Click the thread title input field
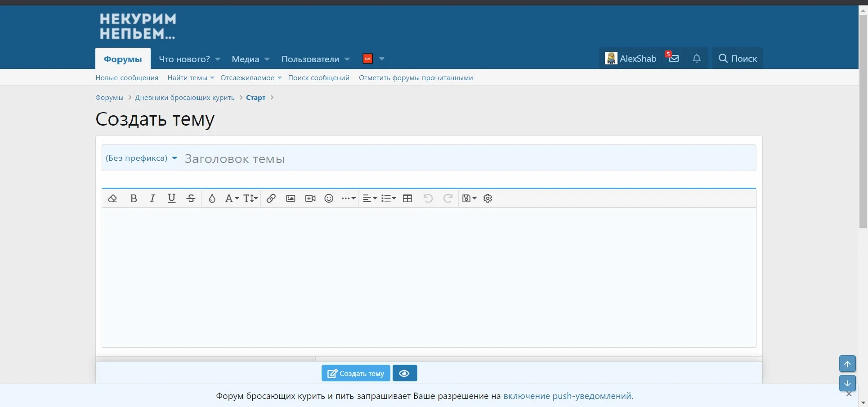 [x=468, y=158]
